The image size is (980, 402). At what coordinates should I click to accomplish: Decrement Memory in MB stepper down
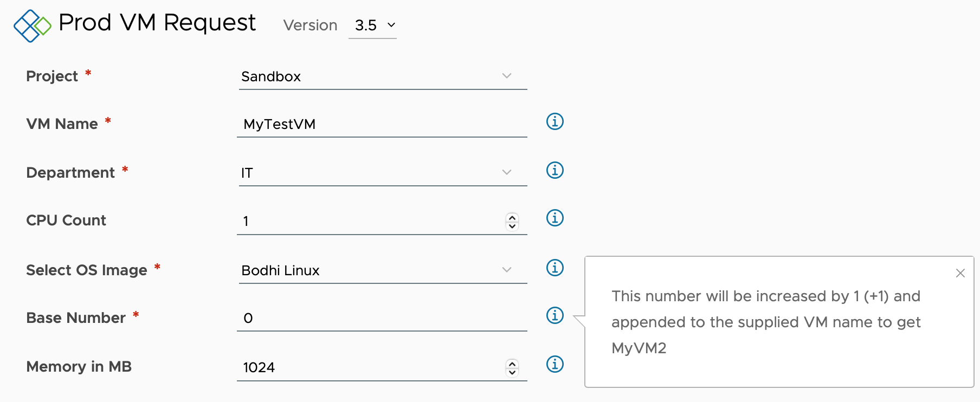point(512,372)
